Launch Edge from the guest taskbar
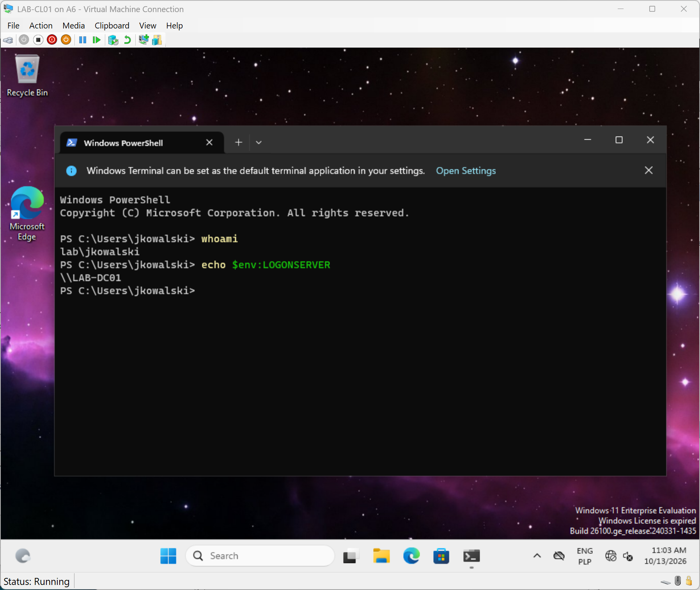 click(x=411, y=556)
